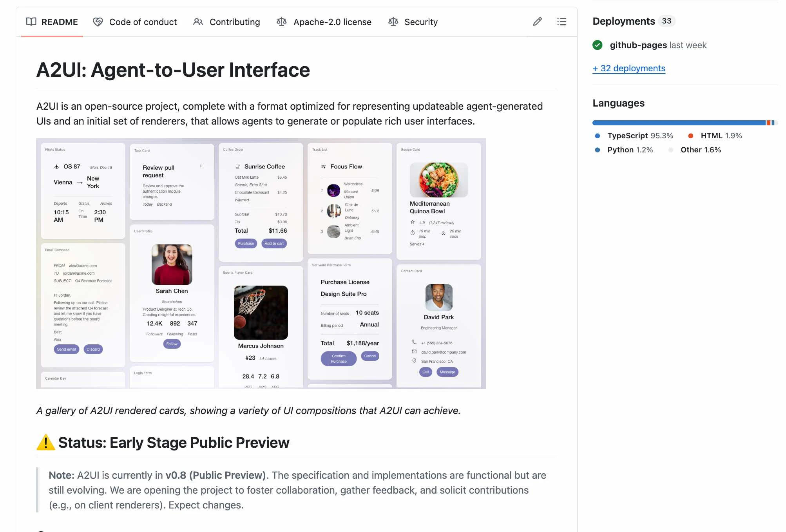
Task: Open the A2UI gallery cards image
Action: [x=261, y=264]
